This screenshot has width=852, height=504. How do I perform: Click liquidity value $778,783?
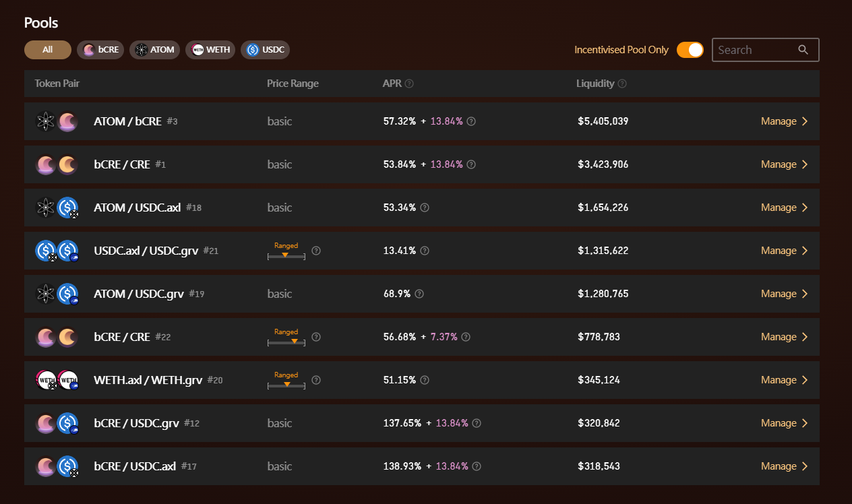pos(599,337)
